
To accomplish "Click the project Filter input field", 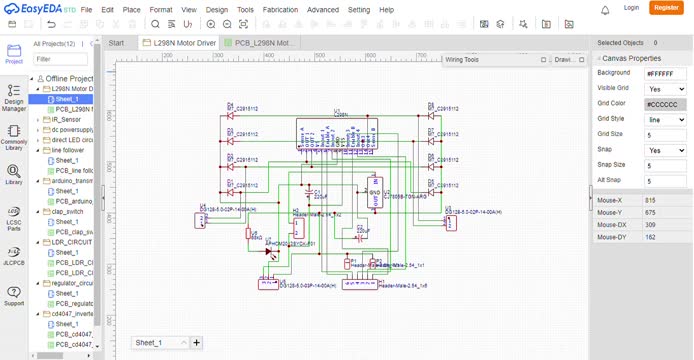I will 60,59.
